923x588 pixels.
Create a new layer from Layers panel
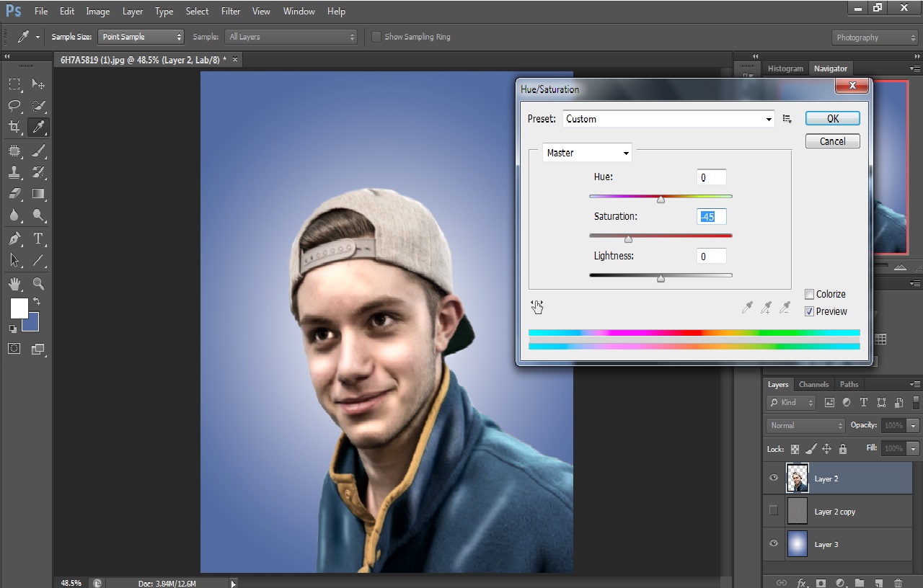tap(878, 582)
